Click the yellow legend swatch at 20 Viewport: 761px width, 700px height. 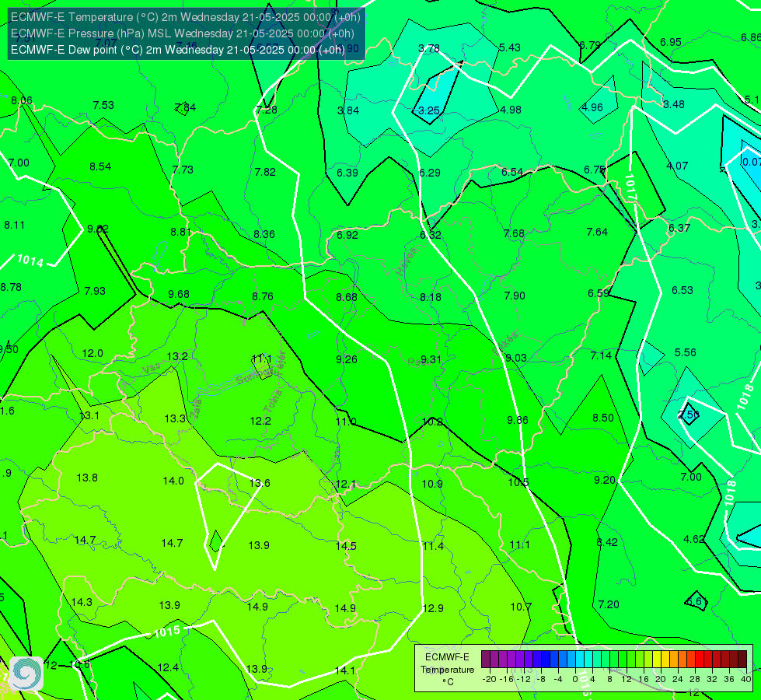(657, 660)
